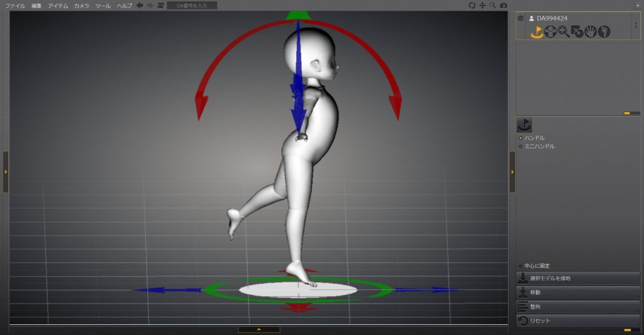Enable the 中心に固定 option
The height and width of the screenshot is (335, 644).
click(520, 266)
